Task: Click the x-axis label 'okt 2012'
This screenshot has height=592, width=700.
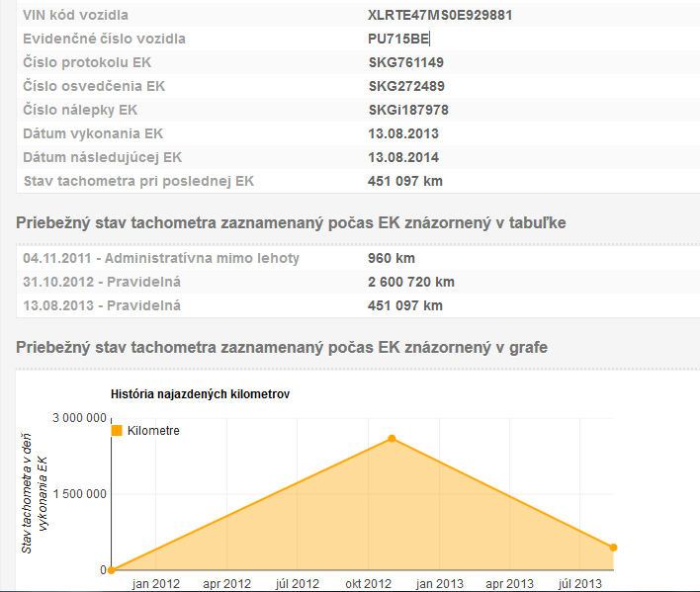Action: click(369, 583)
